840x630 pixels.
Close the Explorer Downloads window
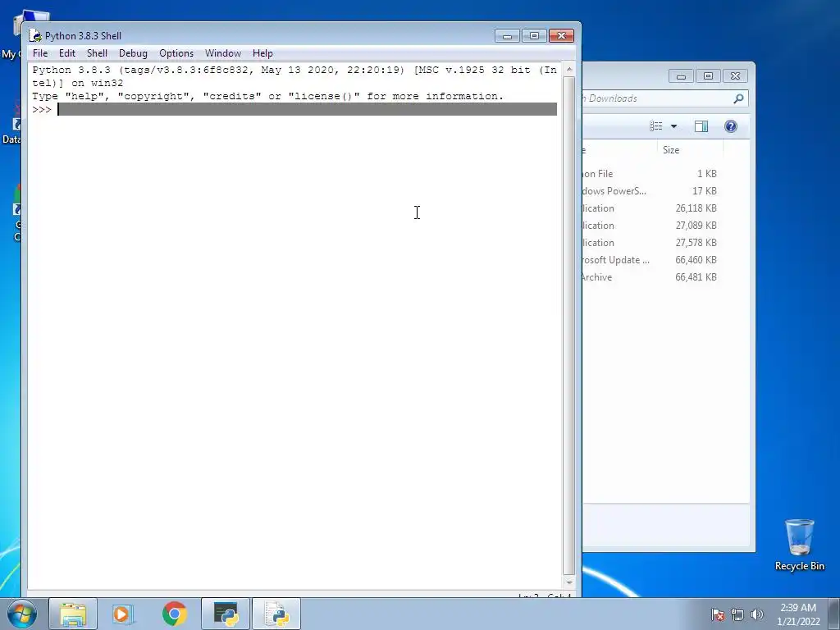click(x=735, y=76)
